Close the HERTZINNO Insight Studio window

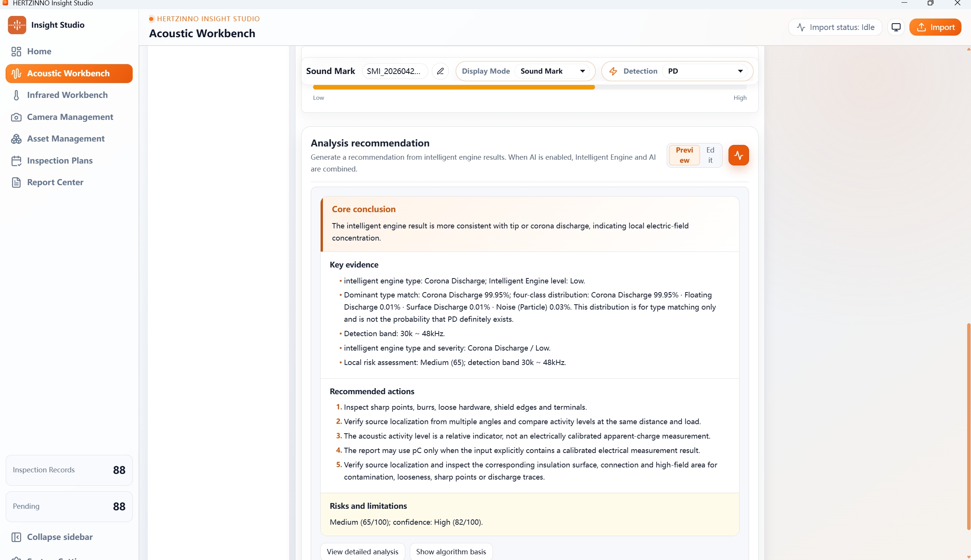pyautogui.click(x=958, y=3)
